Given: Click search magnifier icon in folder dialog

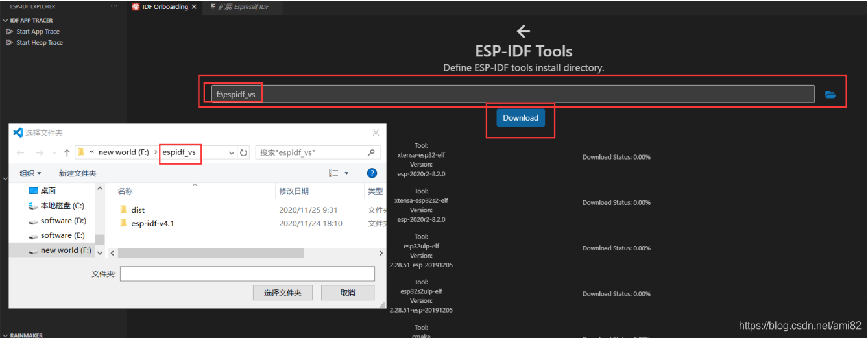Looking at the screenshot, I should point(372,152).
